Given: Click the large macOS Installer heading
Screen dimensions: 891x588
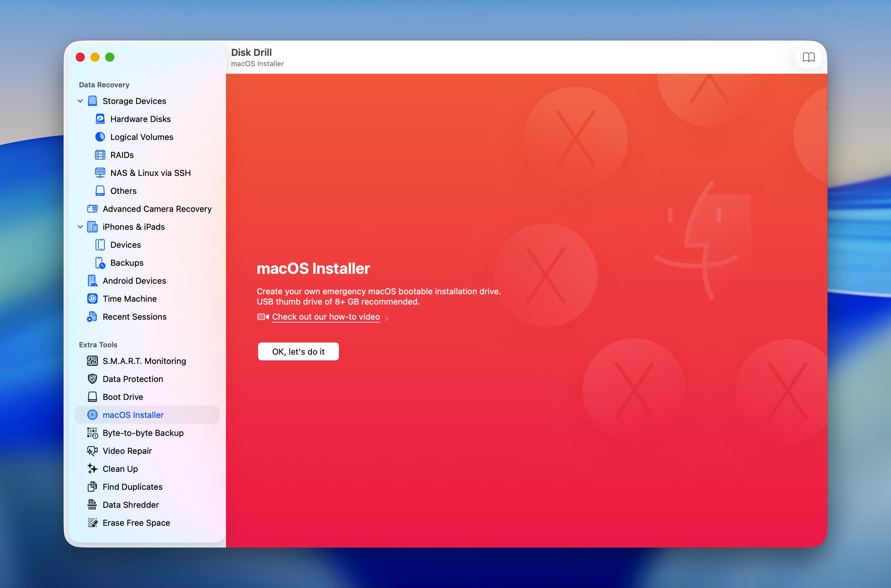Looking at the screenshot, I should tap(313, 269).
